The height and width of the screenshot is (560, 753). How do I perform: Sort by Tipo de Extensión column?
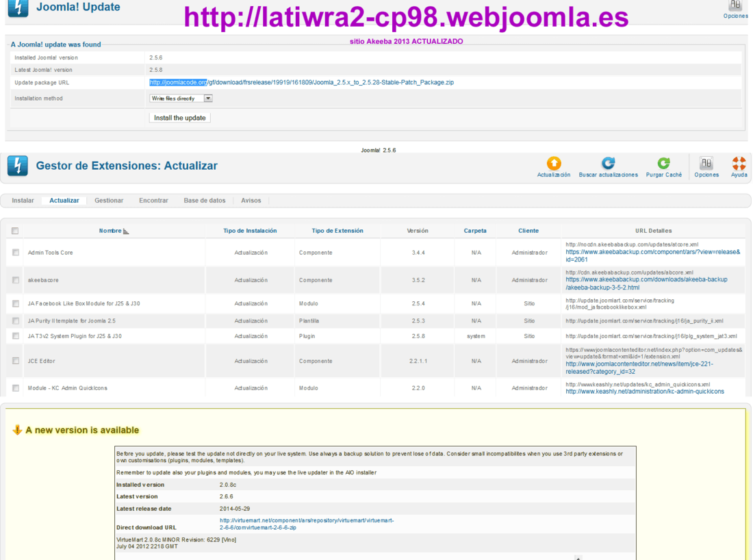coord(337,231)
